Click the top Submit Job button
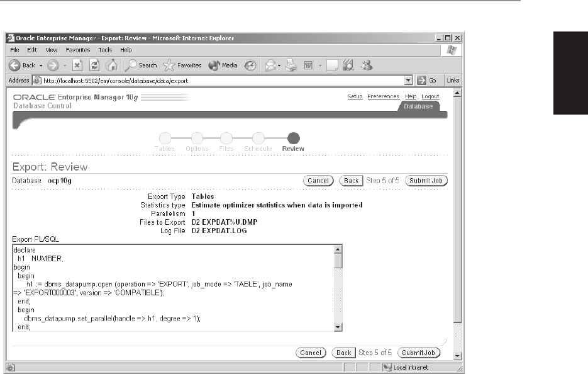 tap(426, 181)
